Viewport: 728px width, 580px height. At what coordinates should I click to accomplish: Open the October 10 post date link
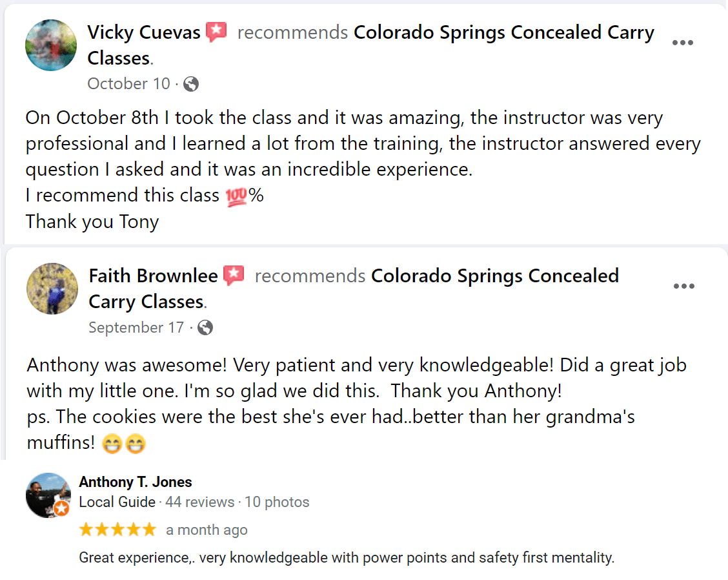point(128,84)
